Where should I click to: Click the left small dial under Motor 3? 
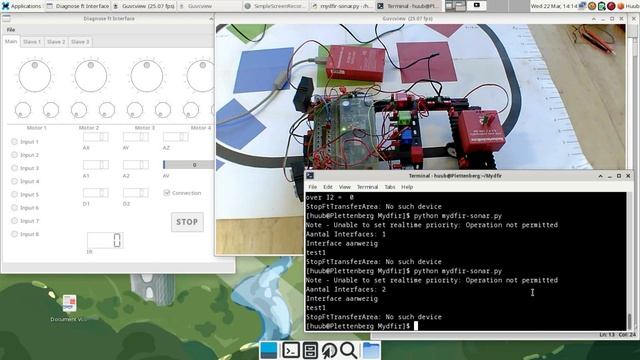(x=135, y=110)
